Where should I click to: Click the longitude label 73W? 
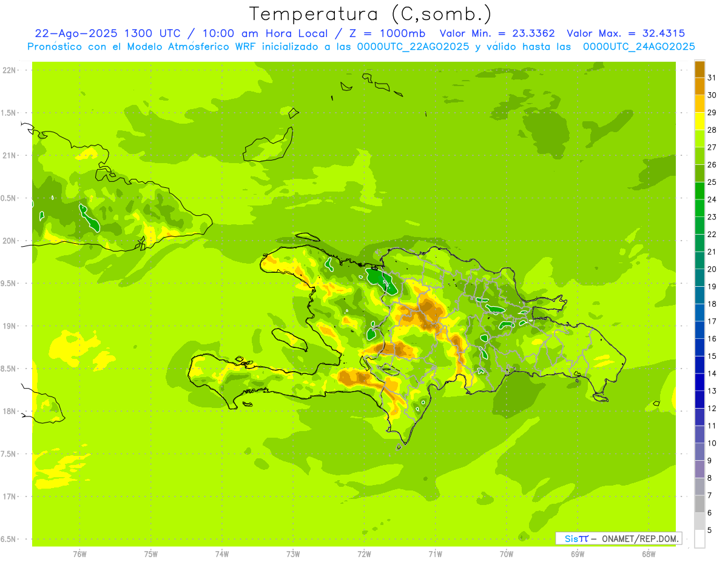[x=293, y=554]
